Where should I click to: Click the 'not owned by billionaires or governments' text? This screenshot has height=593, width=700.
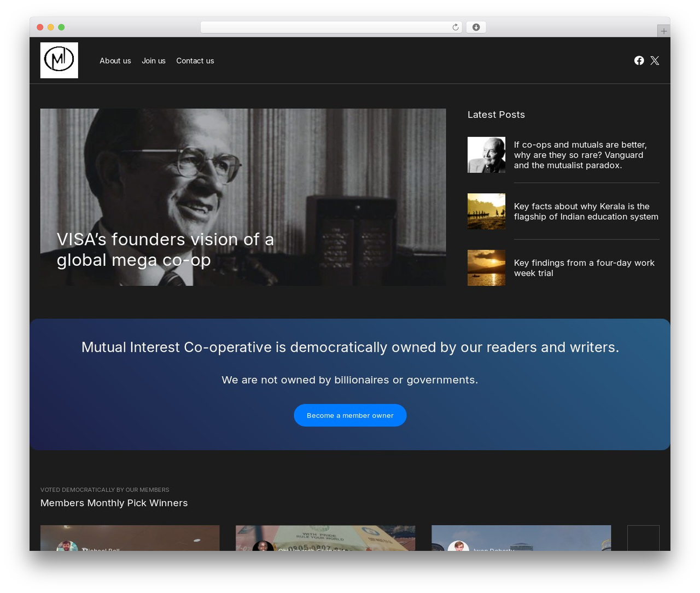tap(350, 380)
